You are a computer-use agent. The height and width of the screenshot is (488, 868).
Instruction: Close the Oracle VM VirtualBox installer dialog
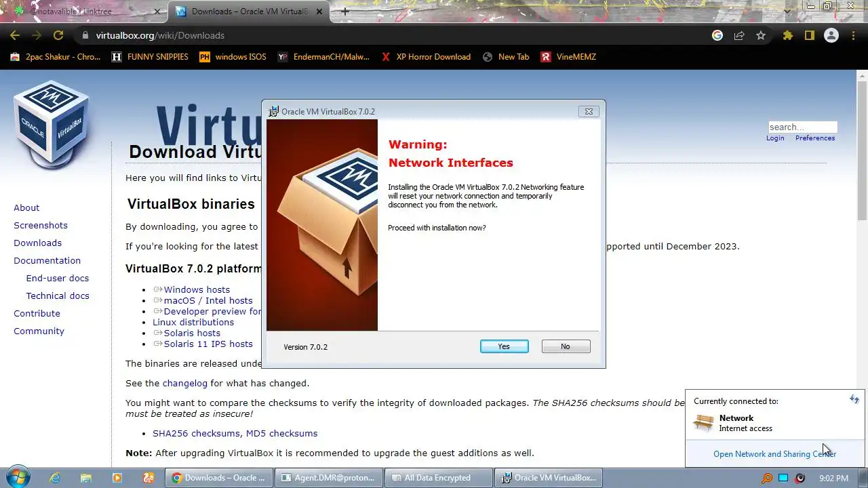pyautogui.click(x=589, y=112)
